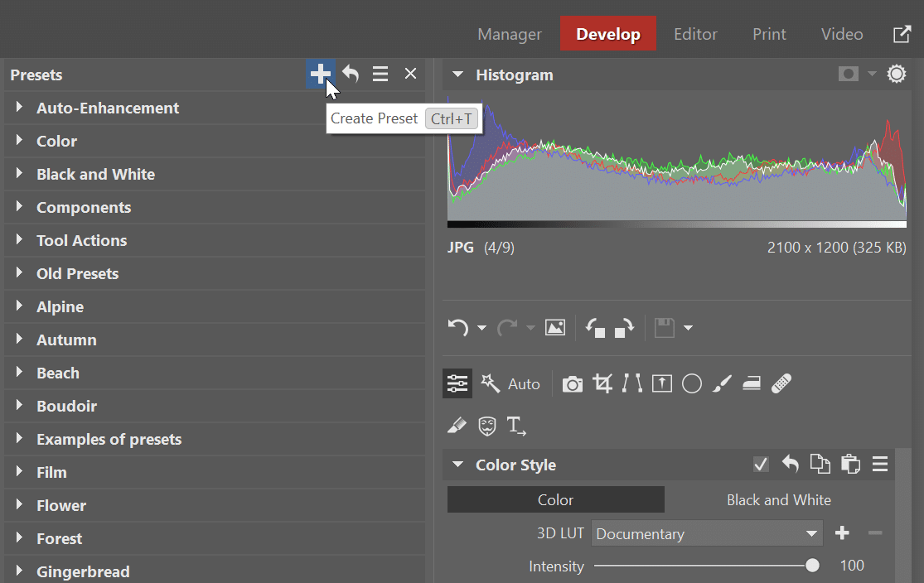The image size is (924, 583).
Task: Select the Radial Filter circle tool
Action: click(x=691, y=383)
